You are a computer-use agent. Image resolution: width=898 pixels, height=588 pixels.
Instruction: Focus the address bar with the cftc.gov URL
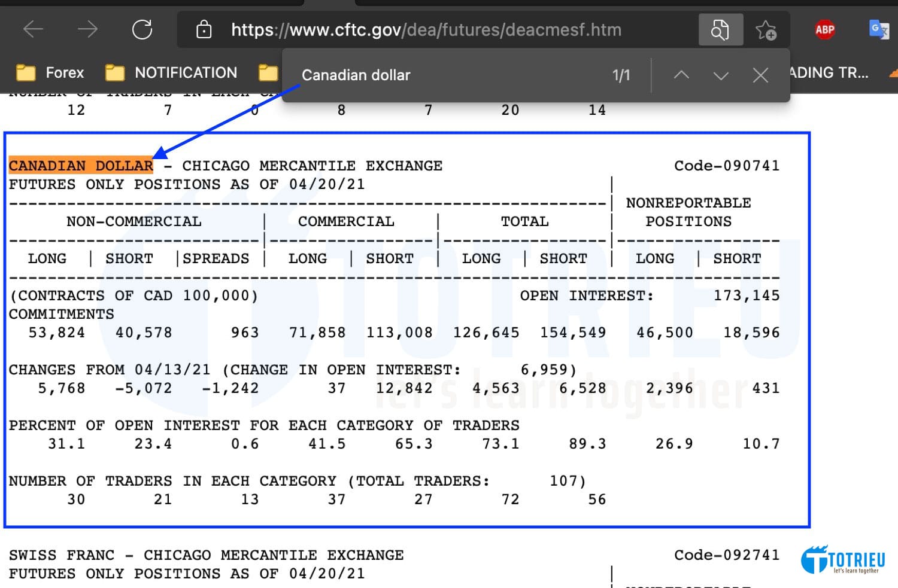click(426, 29)
